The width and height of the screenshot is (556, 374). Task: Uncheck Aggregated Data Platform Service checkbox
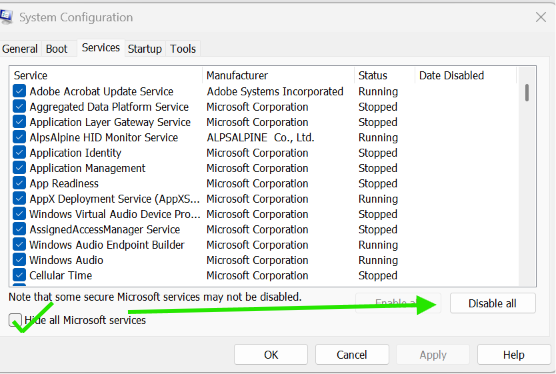tap(19, 106)
